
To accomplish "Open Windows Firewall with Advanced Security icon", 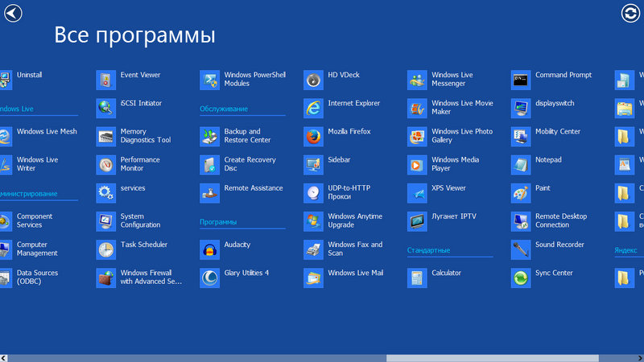I will (106, 278).
